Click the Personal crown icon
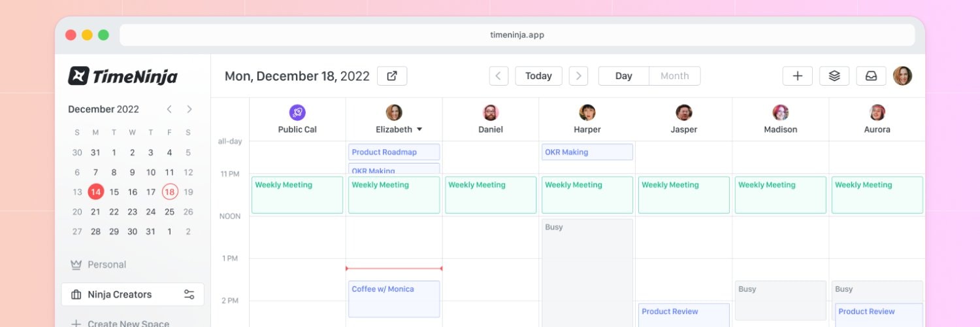 (76, 265)
